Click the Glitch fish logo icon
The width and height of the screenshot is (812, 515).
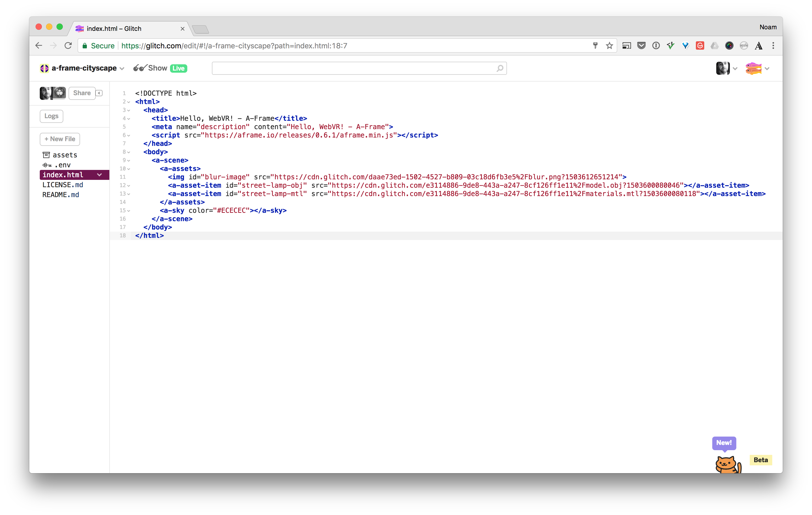tap(753, 68)
